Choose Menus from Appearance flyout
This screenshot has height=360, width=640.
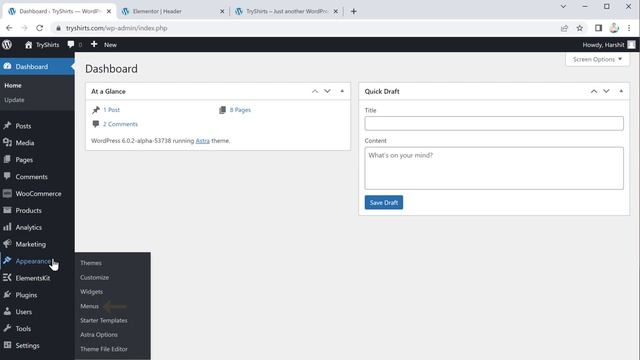coord(89,306)
